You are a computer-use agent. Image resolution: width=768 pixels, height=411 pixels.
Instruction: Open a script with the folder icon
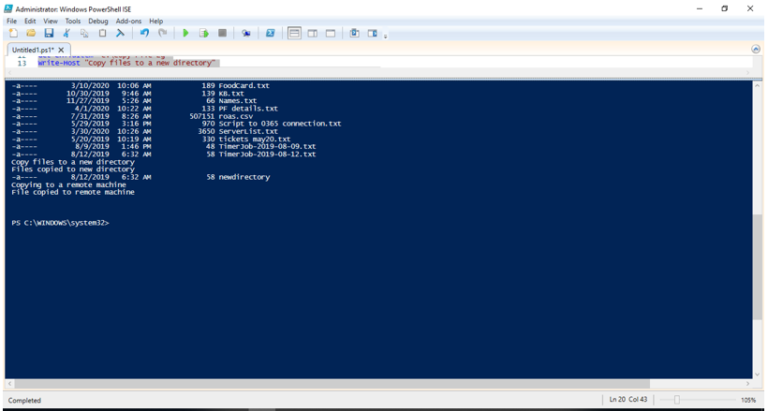pos(31,33)
